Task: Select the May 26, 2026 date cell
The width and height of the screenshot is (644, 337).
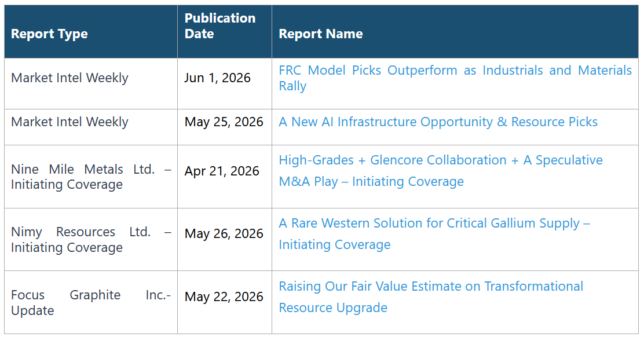Action: tap(224, 233)
